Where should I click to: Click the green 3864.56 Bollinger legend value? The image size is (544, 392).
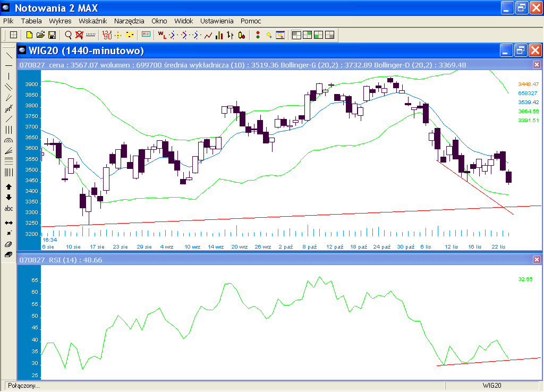[x=529, y=112]
